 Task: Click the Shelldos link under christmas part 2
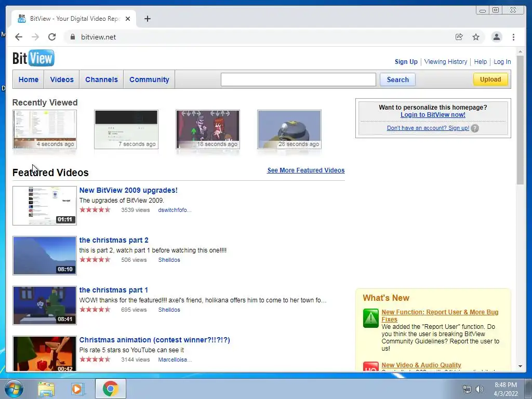pyautogui.click(x=169, y=260)
